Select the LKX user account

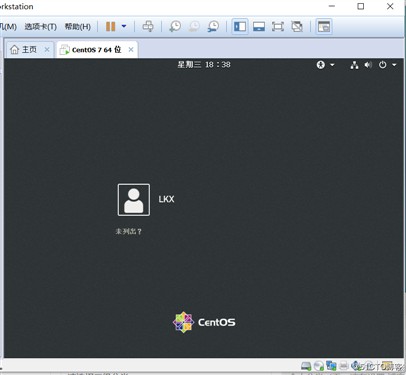click(x=146, y=200)
